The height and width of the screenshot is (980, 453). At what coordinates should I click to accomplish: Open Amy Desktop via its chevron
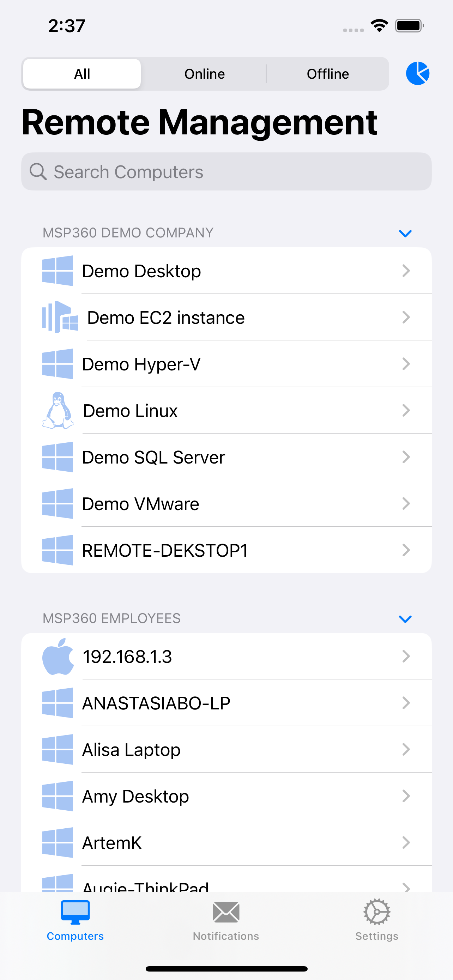[406, 796]
